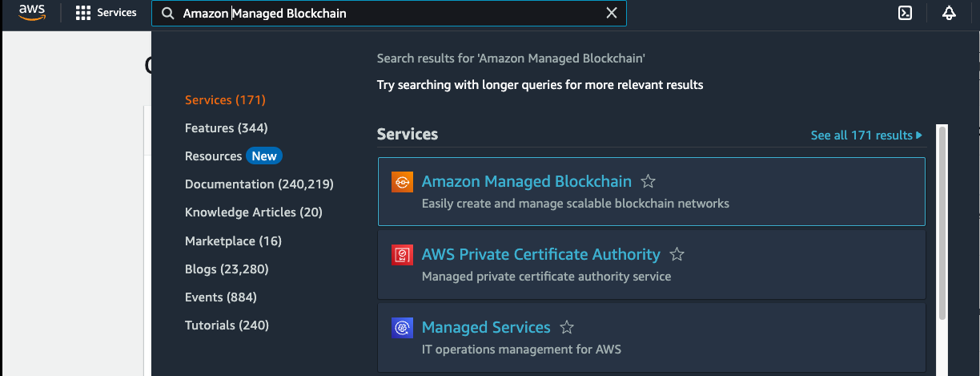Click the Managed Services icon
The height and width of the screenshot is (376, 980).
[402, 328]
